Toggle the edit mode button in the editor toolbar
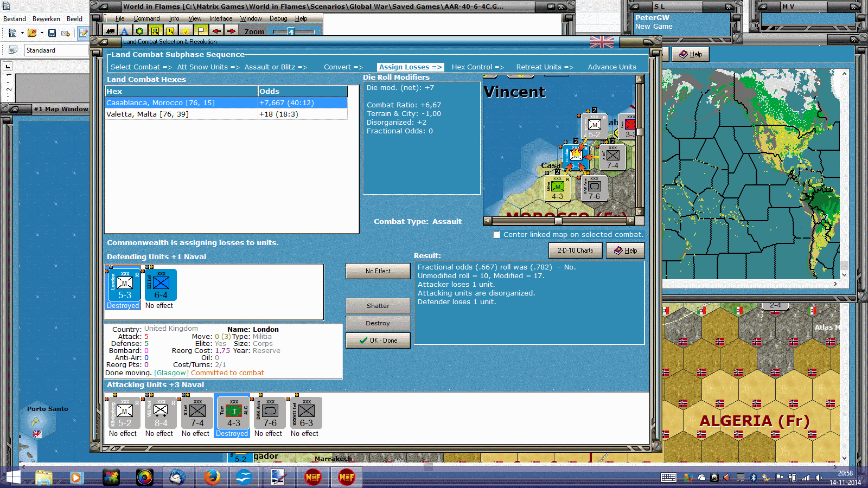 click(x=83, y=33)
